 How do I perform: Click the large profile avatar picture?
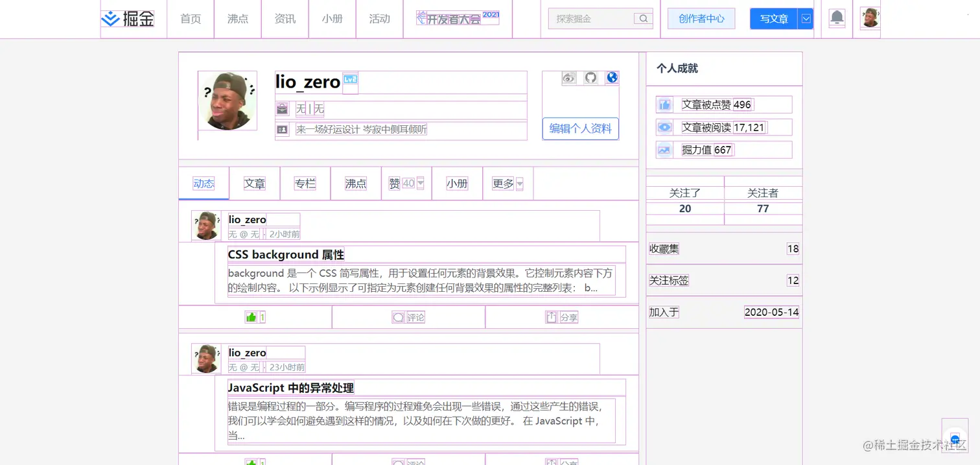coord(227,101)
